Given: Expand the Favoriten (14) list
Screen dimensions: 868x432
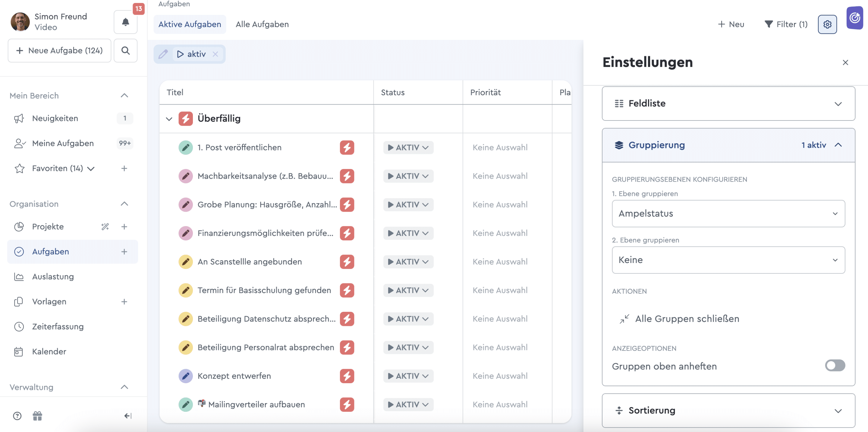Looking at the screenshot, I should (x=91, y=168).
